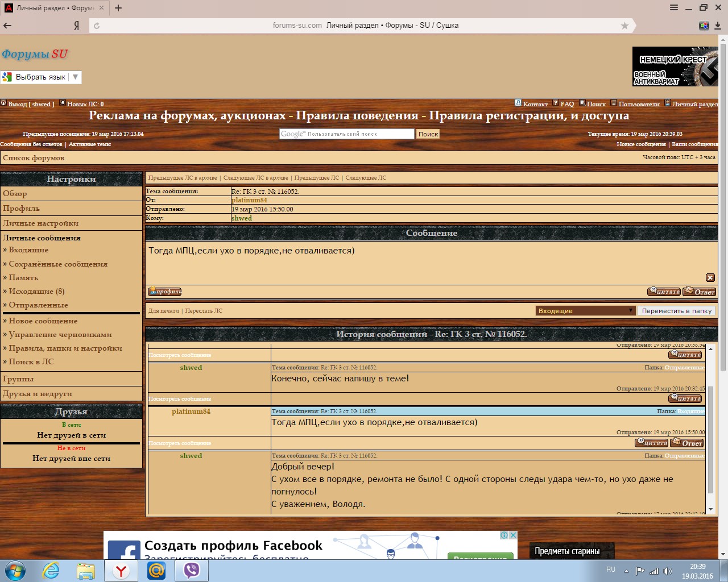Open a new browser tab
Screen dimensions: 728x582
pyautogui.click(x=118, y=8)
